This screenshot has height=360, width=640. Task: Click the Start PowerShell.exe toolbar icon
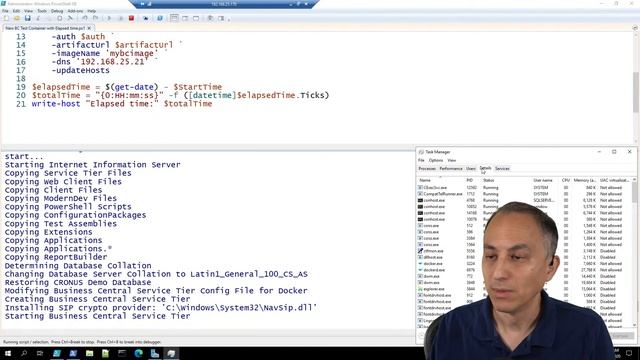160,18
